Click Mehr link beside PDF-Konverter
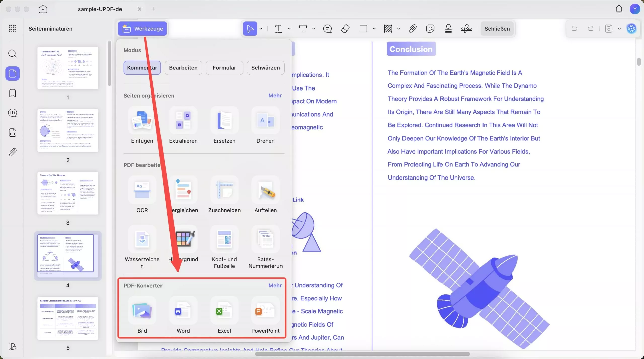 pyautogui.click(x=275, y=285)
